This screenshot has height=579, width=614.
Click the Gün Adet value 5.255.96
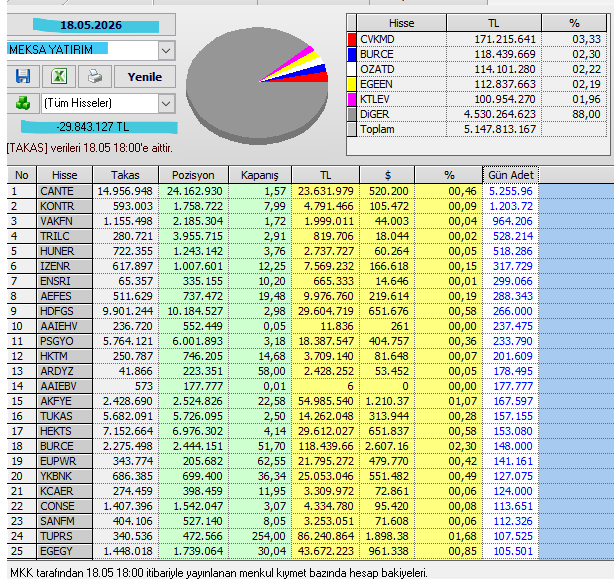coord(511,191)
